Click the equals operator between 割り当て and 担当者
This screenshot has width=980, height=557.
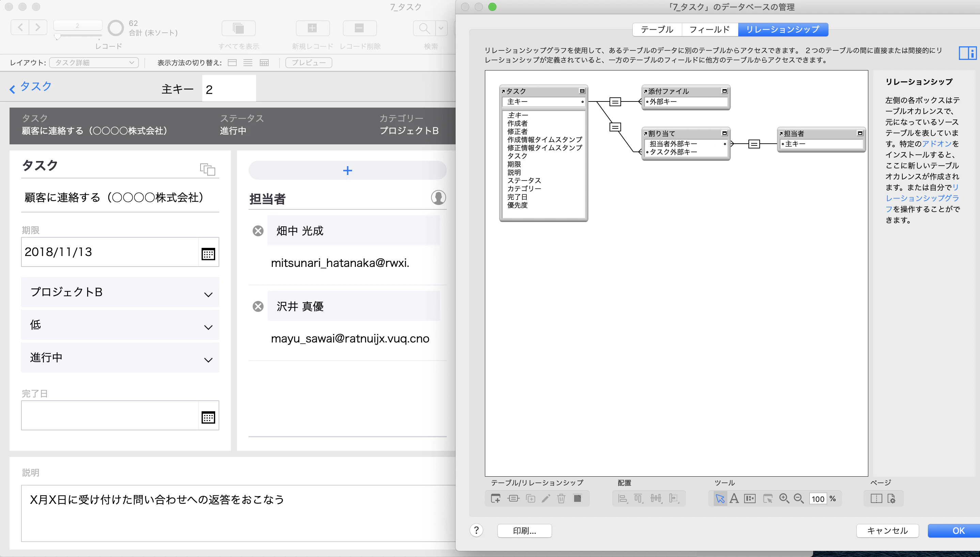coord(754,144)
